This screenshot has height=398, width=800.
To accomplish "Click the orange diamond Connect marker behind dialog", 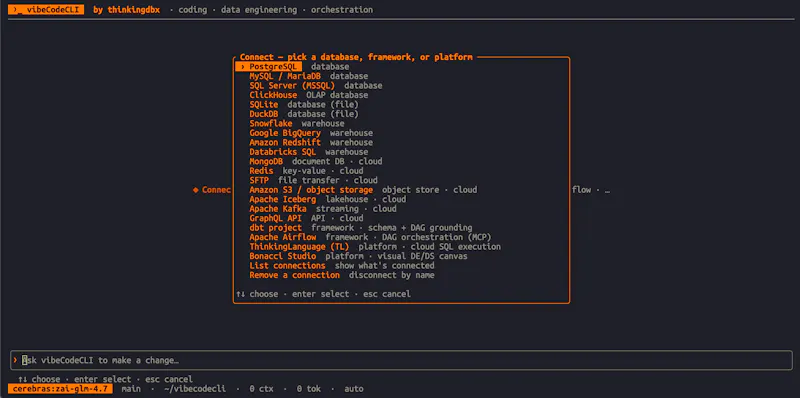I will [195, 190].
